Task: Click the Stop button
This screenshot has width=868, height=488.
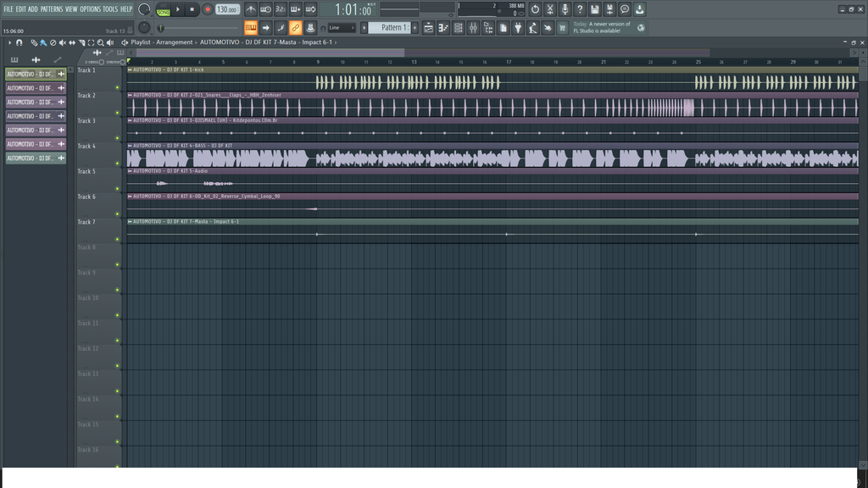Action: point(192,9)
